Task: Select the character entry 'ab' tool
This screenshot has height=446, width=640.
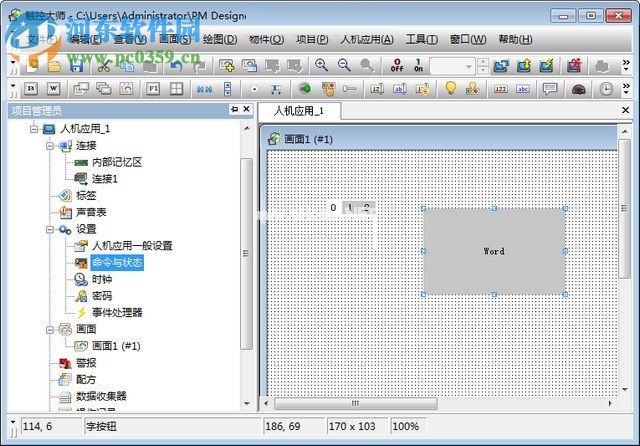Action: point(400,89)
